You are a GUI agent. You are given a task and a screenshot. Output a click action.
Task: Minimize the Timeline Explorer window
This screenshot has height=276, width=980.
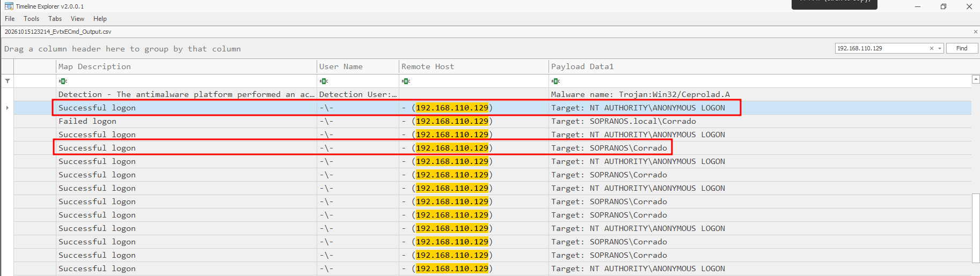pyautogui.click(x=917, y=6)
